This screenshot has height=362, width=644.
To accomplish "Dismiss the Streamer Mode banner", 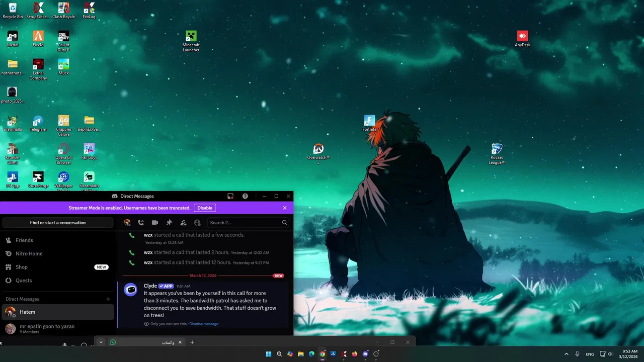I will (x=285, y=208).
